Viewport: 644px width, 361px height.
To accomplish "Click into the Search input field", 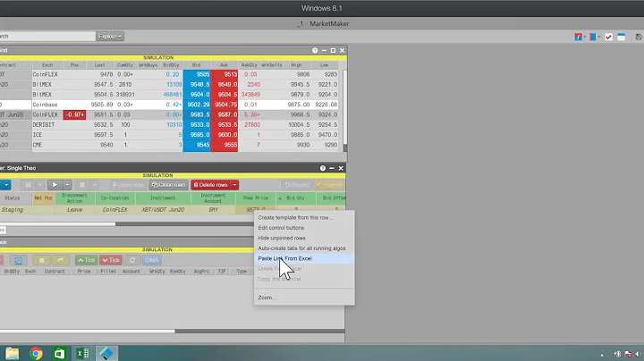I will pyautogui.click(x=47, y=36).
